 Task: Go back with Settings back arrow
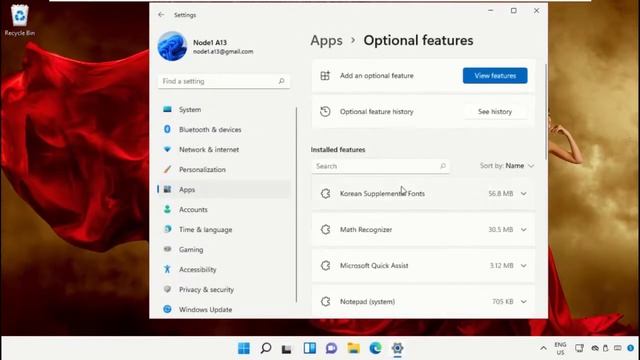[x=161, y=15]
